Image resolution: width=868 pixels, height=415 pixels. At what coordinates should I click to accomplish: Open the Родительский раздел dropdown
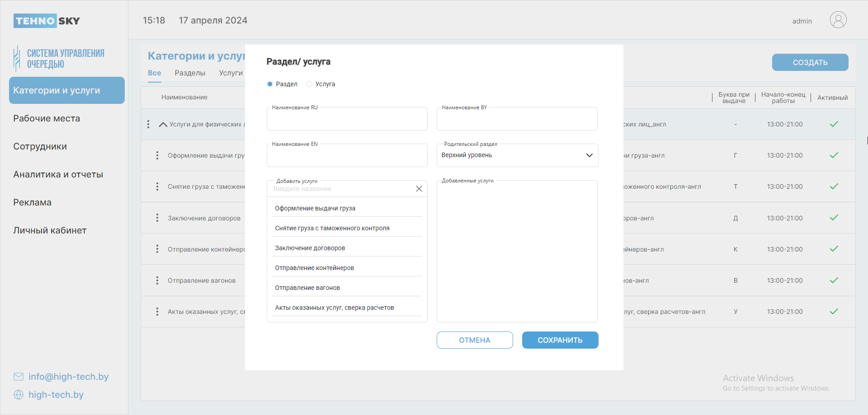click(517, 155)
